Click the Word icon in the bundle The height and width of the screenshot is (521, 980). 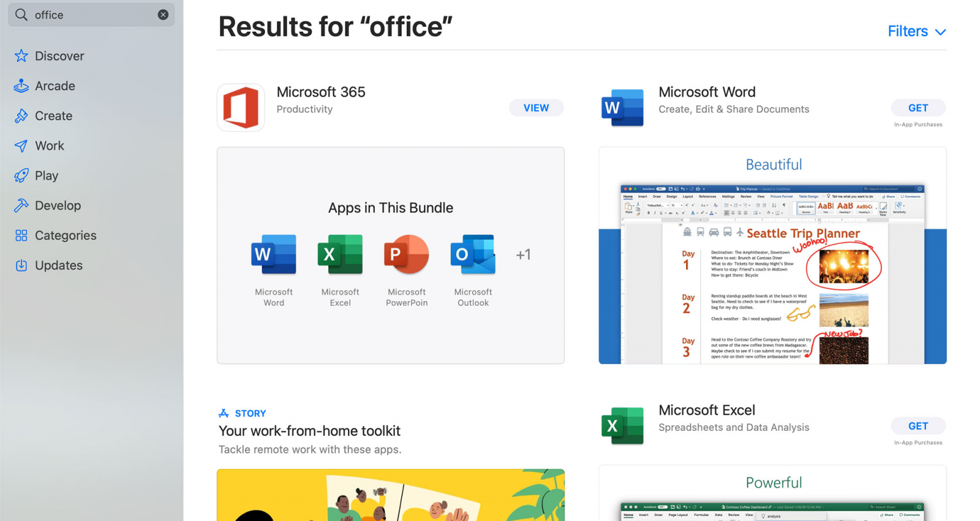[x=274, y=254]
